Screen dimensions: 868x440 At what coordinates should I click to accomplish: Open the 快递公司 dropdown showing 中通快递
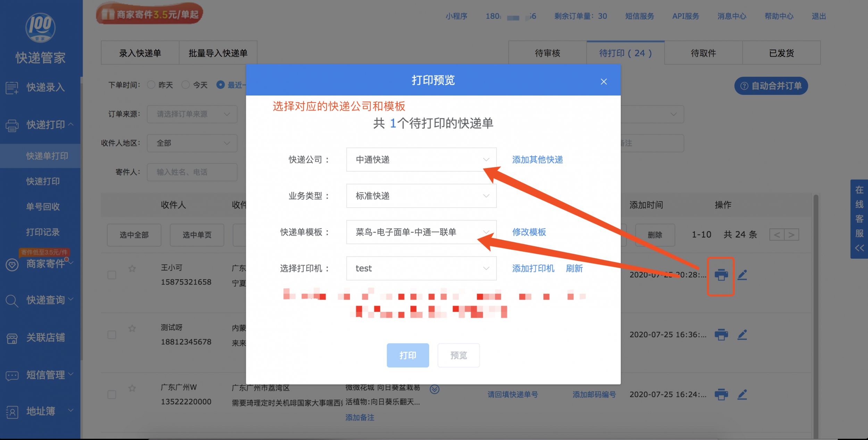pyautogui.click(x=421, y=159)
